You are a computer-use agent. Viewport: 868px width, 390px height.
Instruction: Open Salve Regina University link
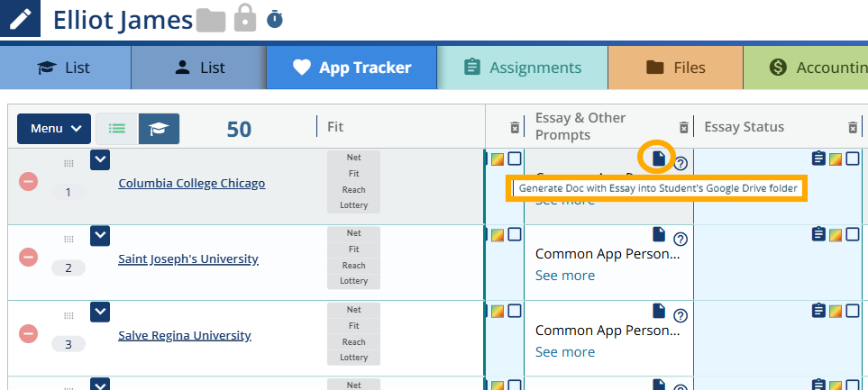185,335
